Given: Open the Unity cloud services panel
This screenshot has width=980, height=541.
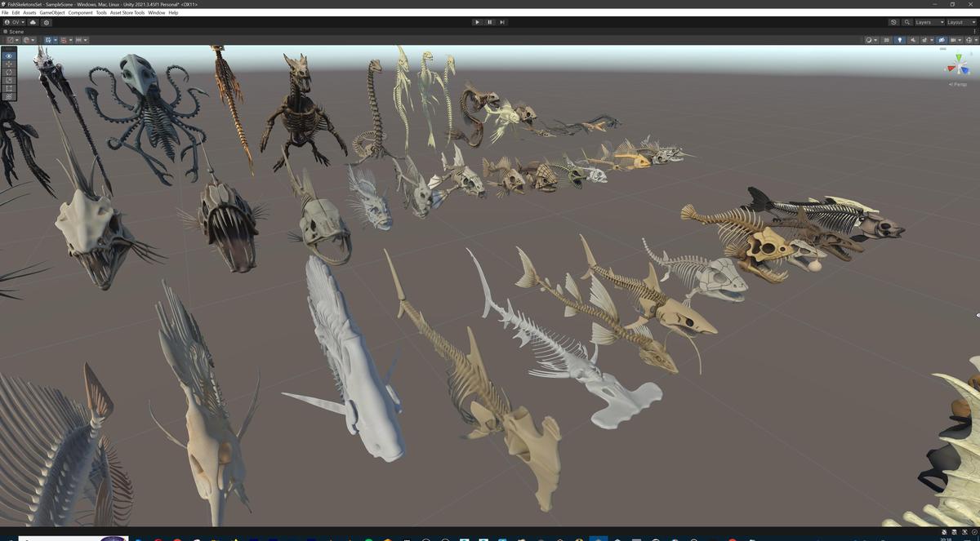Looking at the screenshot, I should point(33,22).
